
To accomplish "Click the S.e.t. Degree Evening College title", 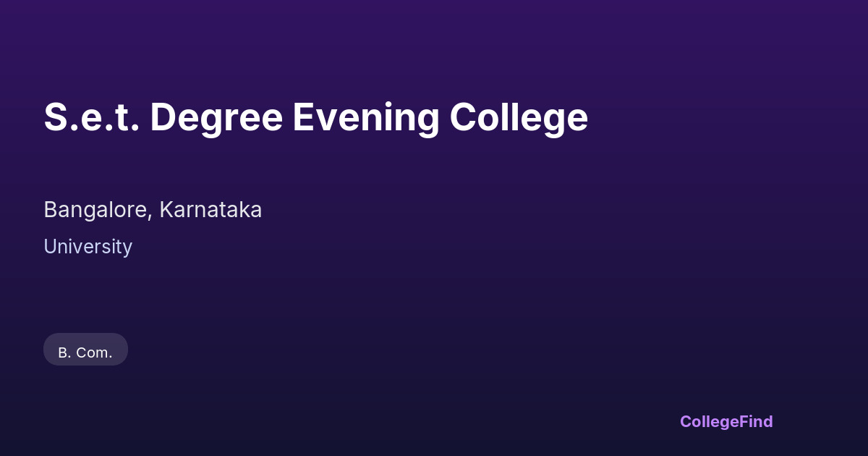I will click(315, 117).
